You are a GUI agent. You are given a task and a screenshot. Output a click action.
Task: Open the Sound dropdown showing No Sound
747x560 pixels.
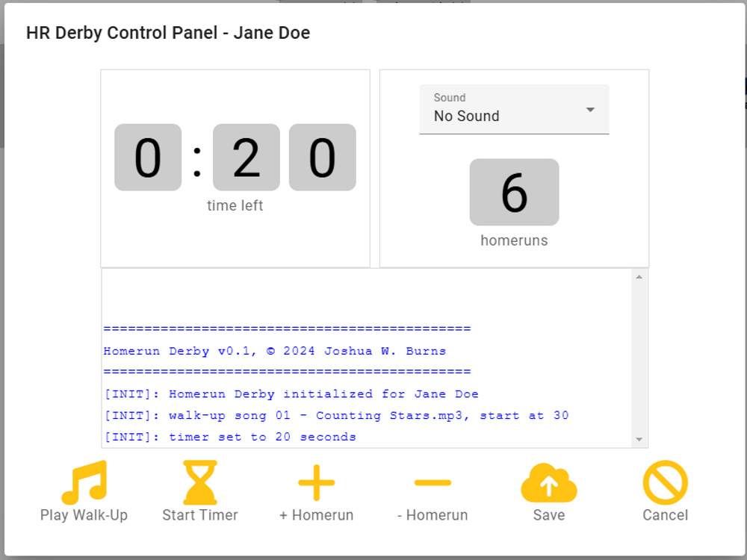click(x=514, y=110)
